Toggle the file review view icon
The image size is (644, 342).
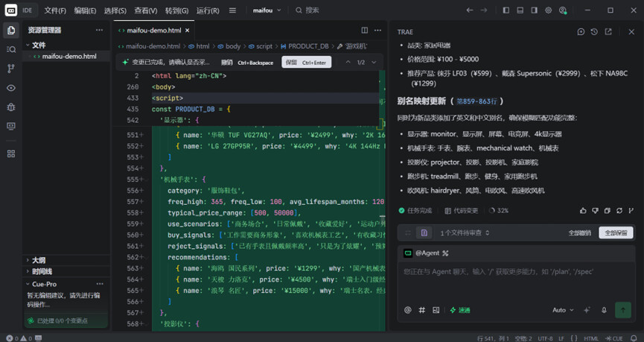point(424,232)
